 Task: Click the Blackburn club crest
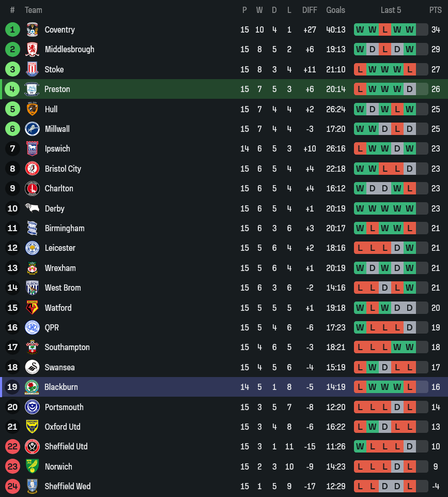[32, 387]
